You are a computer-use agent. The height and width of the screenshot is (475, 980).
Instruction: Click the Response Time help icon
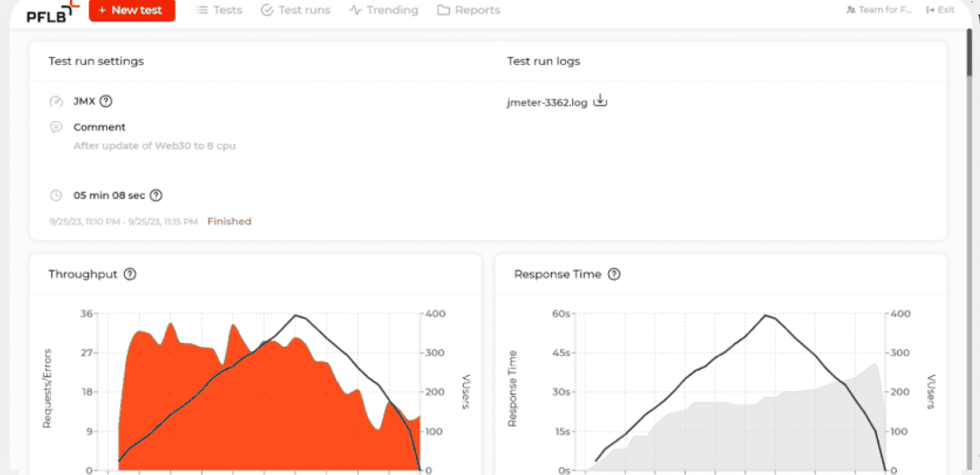point(614,274)
